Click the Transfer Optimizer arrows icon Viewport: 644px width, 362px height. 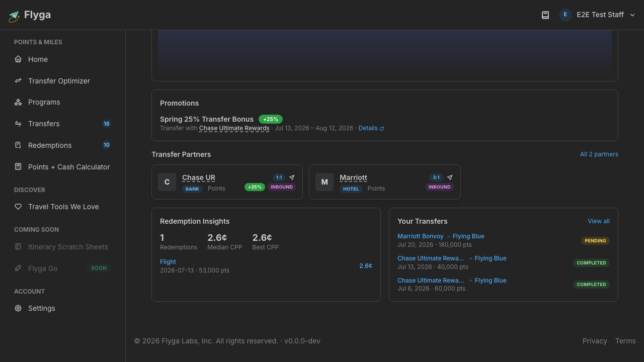18,81
